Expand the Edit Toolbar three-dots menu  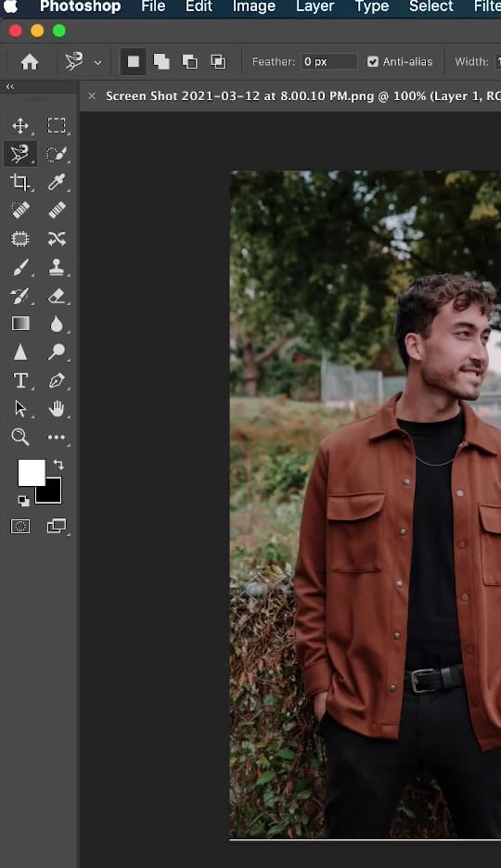point(57,437)
